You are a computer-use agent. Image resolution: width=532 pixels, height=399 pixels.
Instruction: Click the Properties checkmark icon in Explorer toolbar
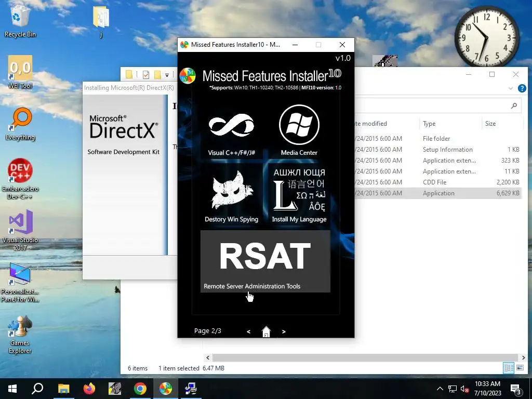click(146, 74)
